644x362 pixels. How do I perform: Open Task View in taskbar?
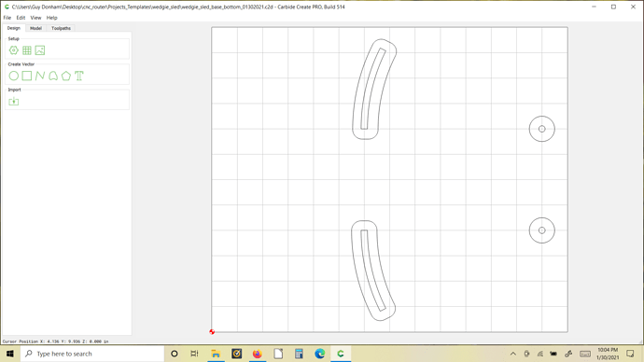(195, 354)
